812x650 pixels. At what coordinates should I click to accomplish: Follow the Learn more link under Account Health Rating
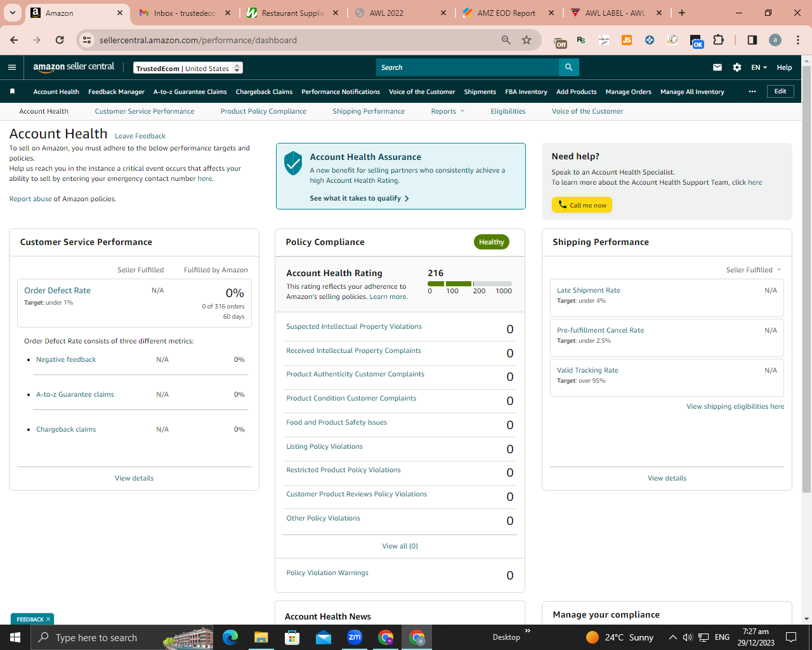[x=388, y=296]
